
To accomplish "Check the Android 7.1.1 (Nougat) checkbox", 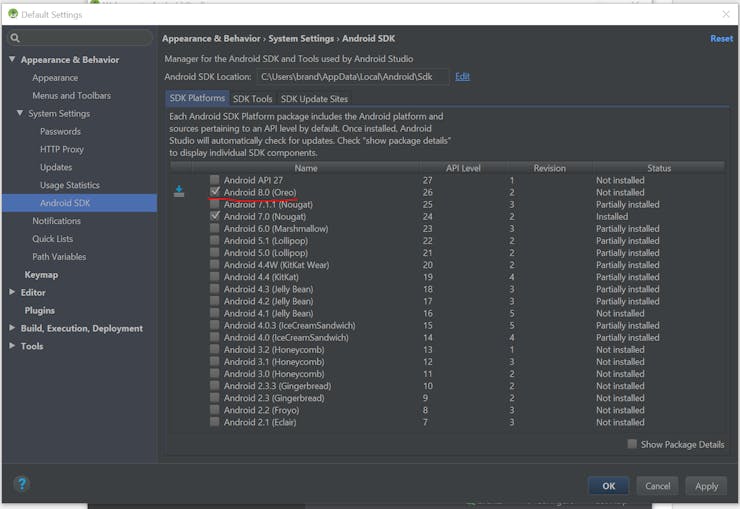I will click(x=215, y=204).
